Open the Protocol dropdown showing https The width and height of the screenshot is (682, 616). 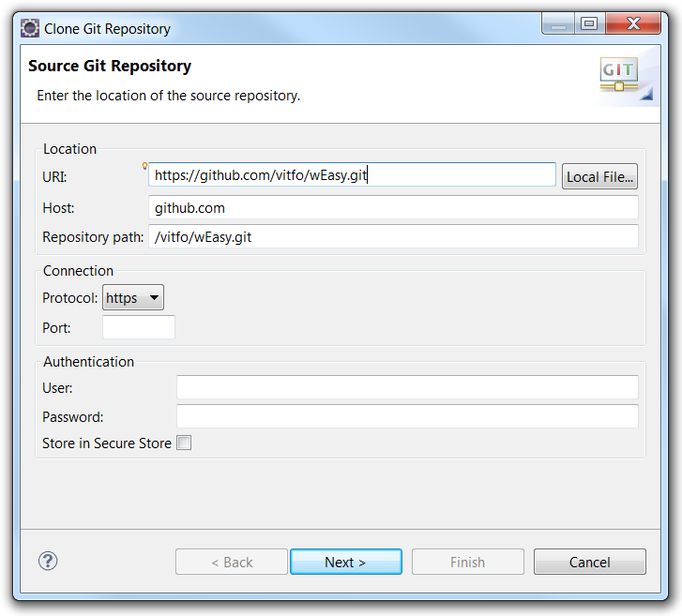[133, 297]
